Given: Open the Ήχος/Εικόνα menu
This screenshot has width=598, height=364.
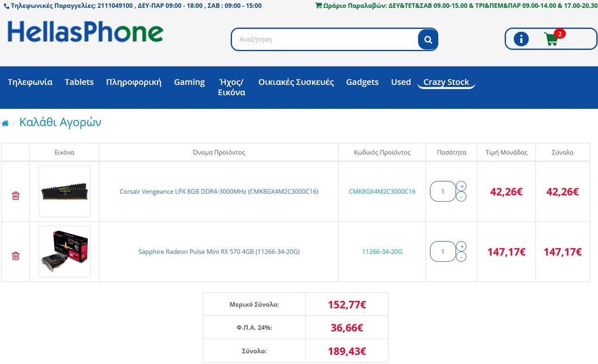Looking at the screenshot, I should tap(232, 87).
